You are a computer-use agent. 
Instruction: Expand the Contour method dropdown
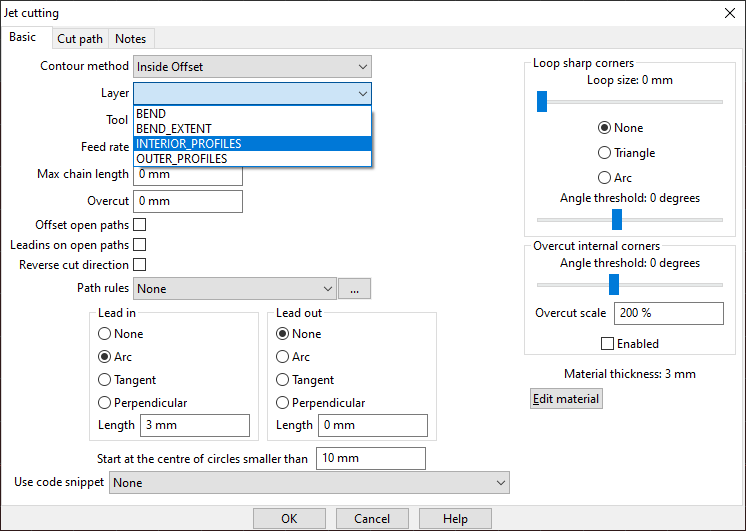(x=252, y=67)
